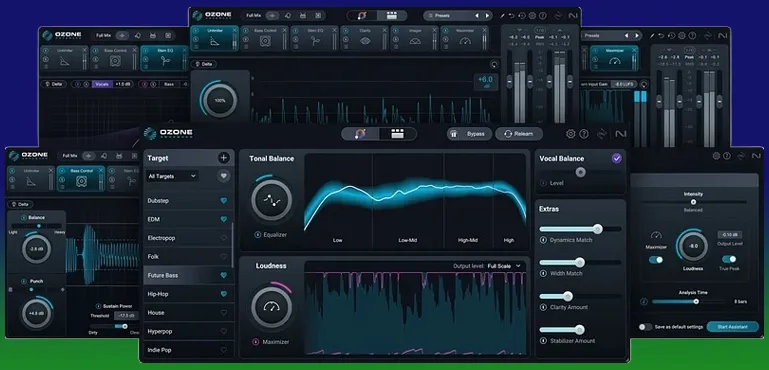Filter targets with the heart favorites button
769x370 pixels.
224,176
